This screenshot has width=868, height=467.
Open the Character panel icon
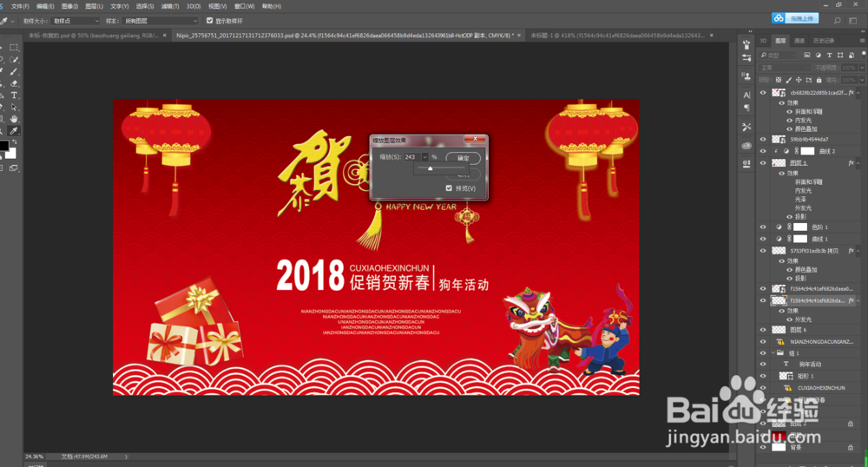(746, 95)
